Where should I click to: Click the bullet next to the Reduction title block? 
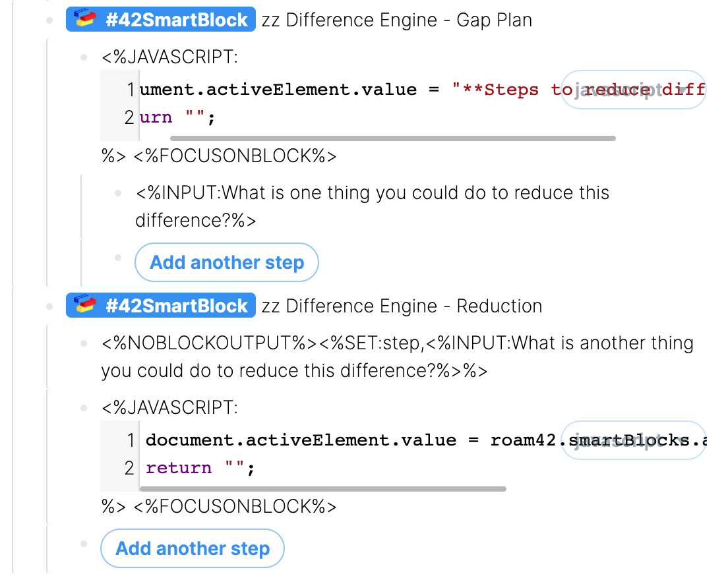coord(49,305)
